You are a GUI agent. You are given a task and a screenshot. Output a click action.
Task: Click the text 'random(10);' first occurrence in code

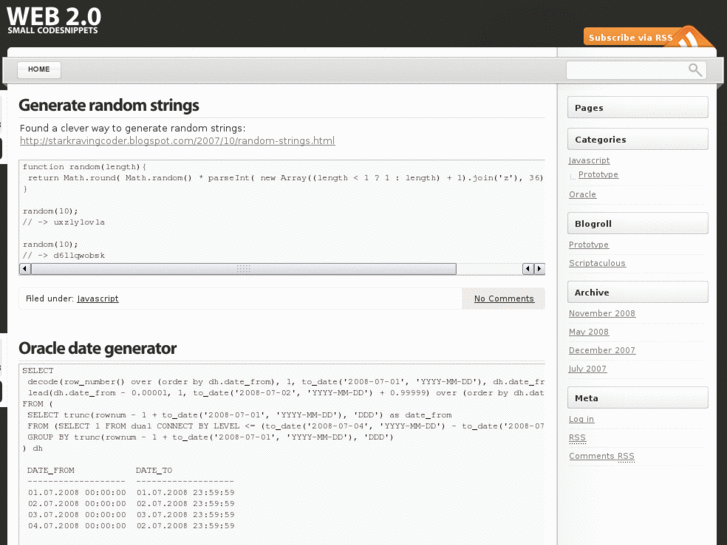tap(50, 211)
